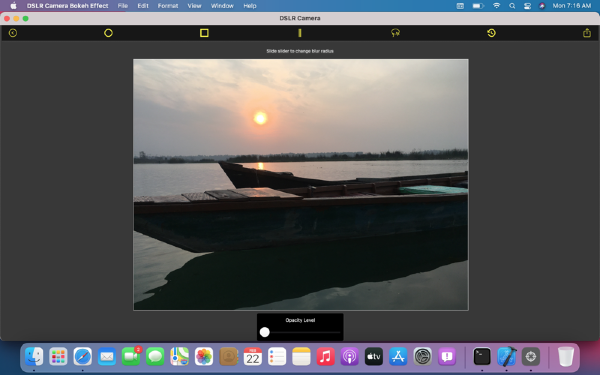Open Calendar from the Dock

point(253,357)
